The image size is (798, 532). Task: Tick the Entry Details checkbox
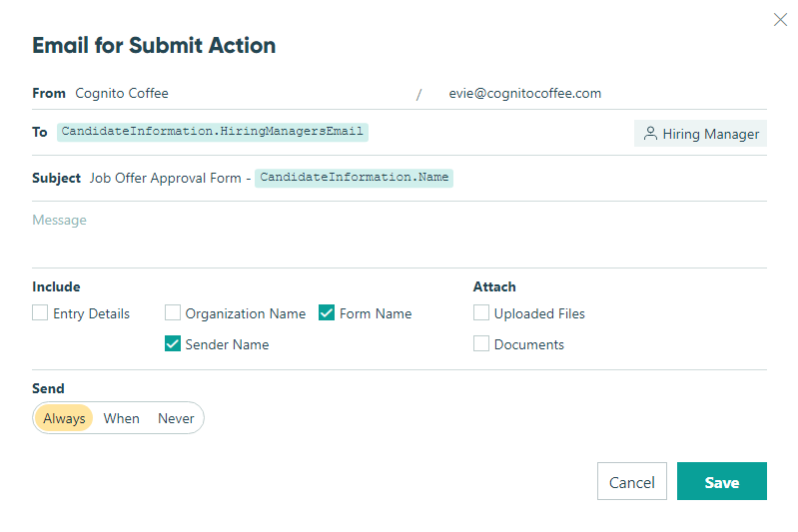pos(40,312)
